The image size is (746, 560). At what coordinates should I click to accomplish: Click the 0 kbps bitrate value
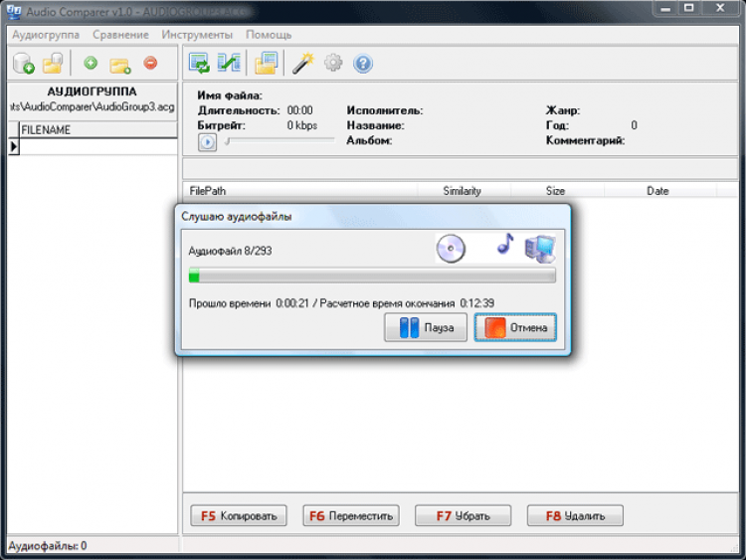pos(302,125)
